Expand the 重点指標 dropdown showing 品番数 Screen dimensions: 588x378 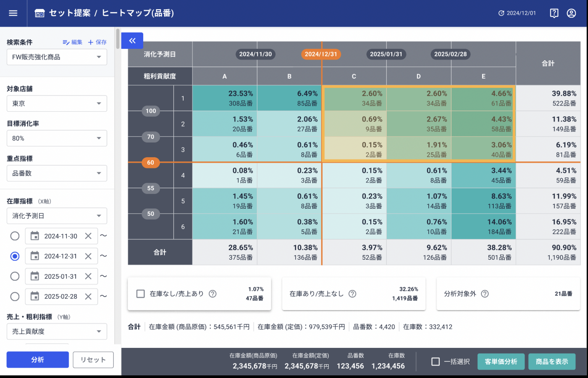pos(57,174)
